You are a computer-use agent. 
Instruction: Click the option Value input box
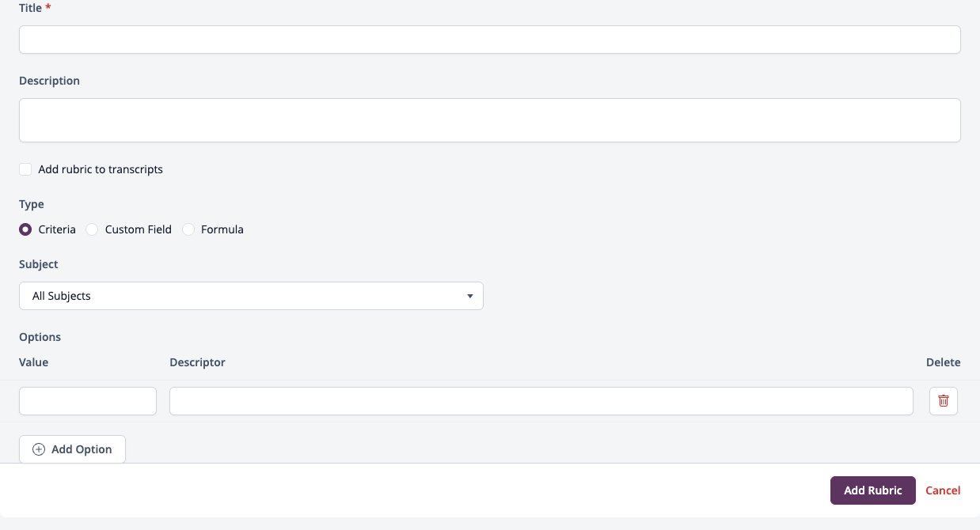pyautogui.click(x=88, y=401)
